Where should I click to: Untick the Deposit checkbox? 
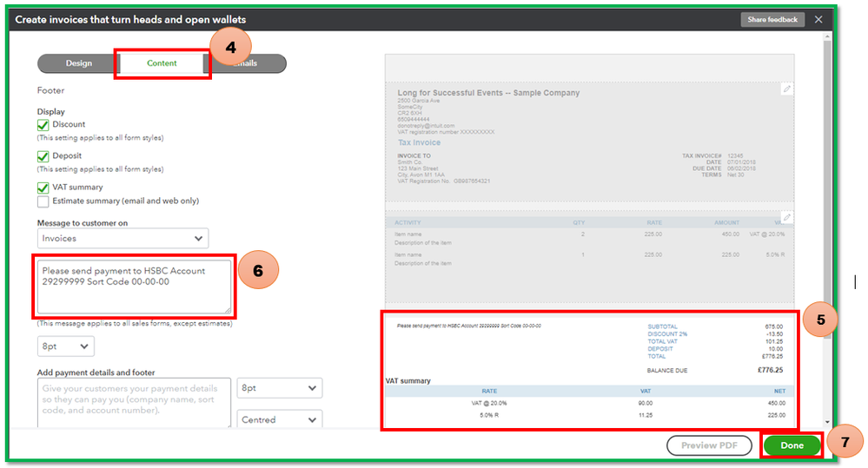click(x=43, y=156)
